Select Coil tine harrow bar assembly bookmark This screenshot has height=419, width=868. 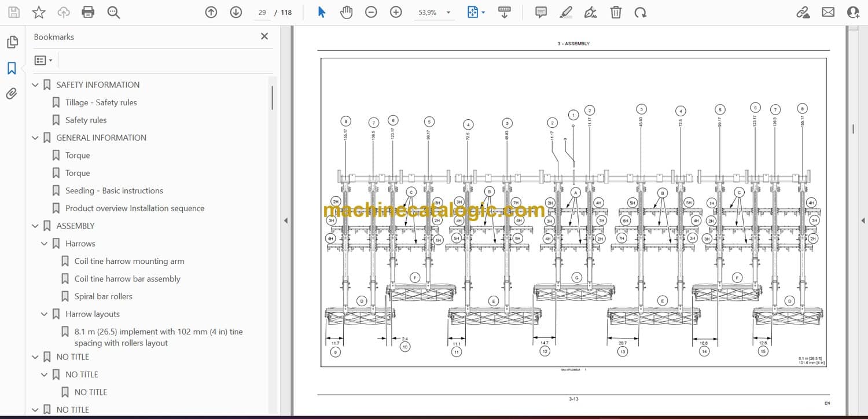tap(127, 279)
